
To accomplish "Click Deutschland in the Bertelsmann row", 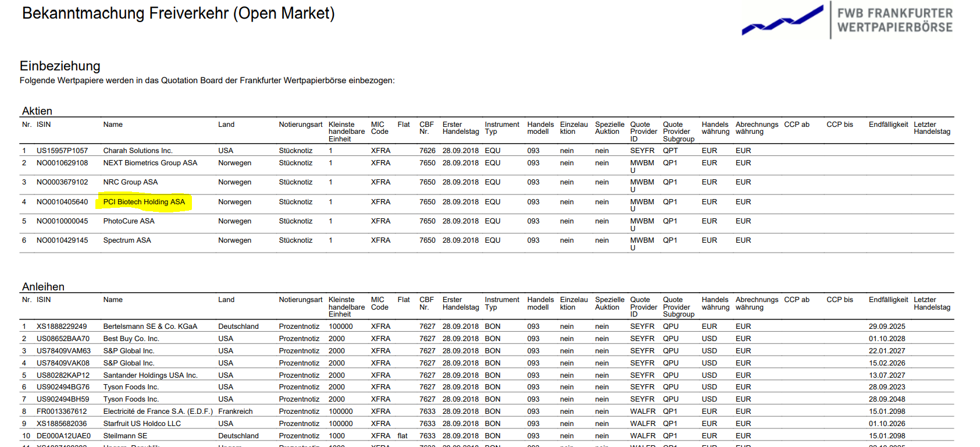I will 238,327.
